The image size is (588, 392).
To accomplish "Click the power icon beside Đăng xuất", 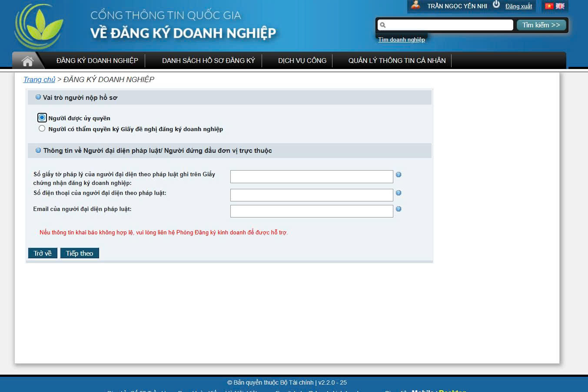I will [x=496, y=5].
